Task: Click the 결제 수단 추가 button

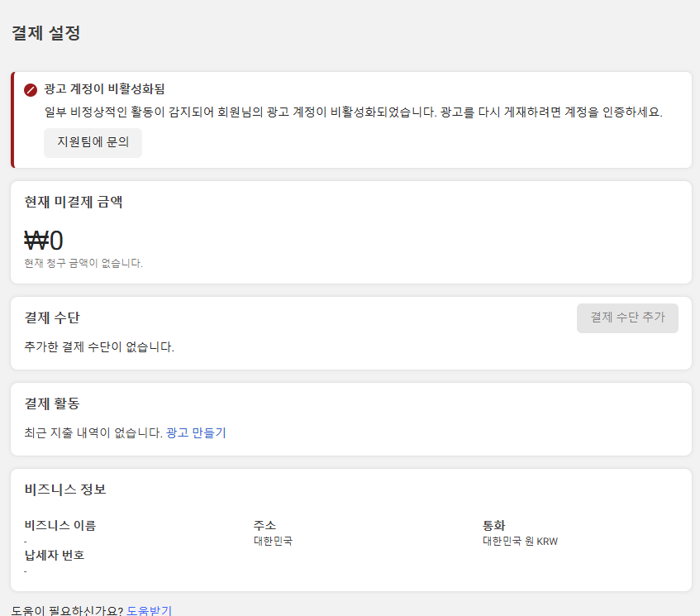Action: point(627,318)
